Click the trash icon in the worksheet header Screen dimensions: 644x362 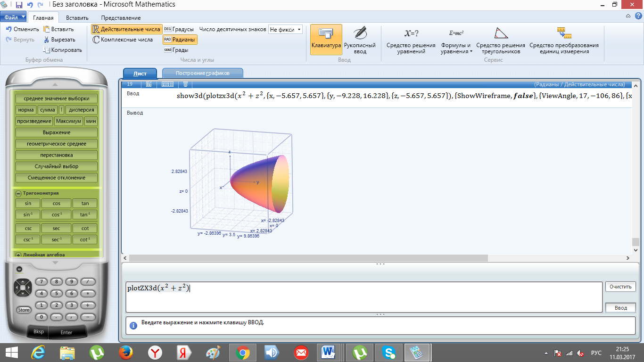click(185, 84)
